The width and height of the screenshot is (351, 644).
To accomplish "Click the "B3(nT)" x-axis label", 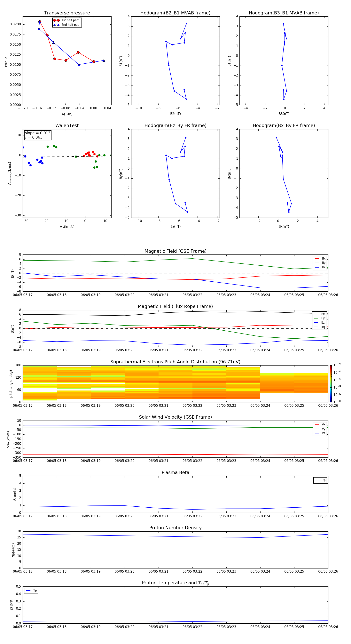I will pos(284,114).
